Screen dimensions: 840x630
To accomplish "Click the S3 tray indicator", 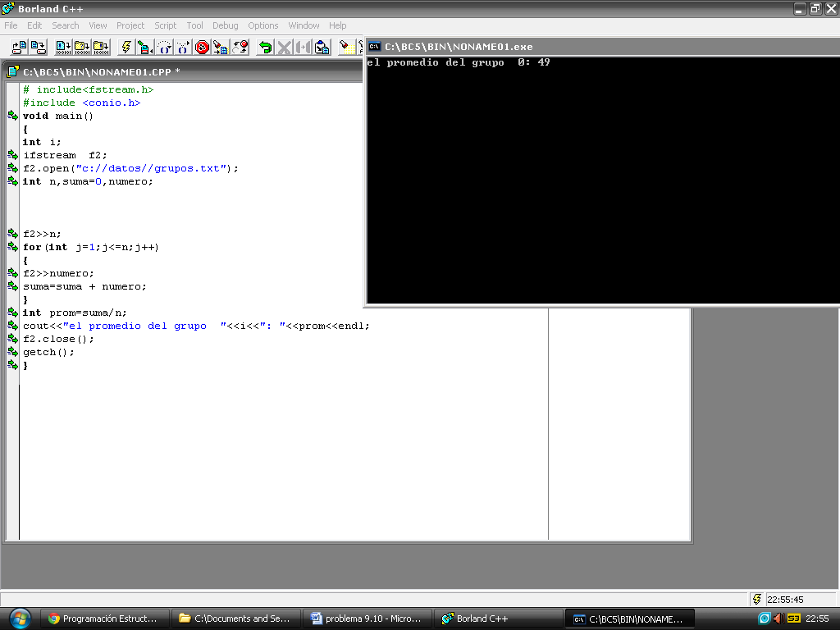I will [x=794, y=618].
